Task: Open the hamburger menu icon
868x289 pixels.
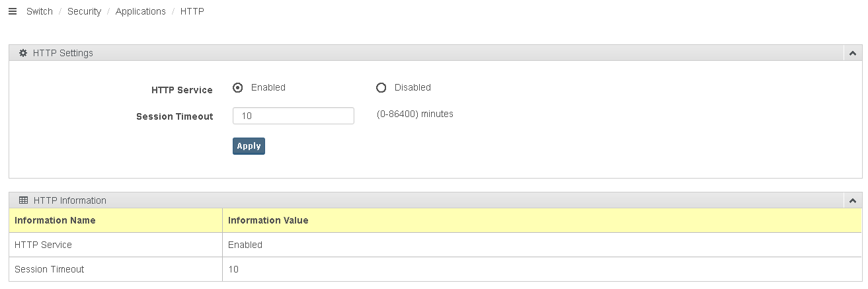Action: tap(12, 12)
